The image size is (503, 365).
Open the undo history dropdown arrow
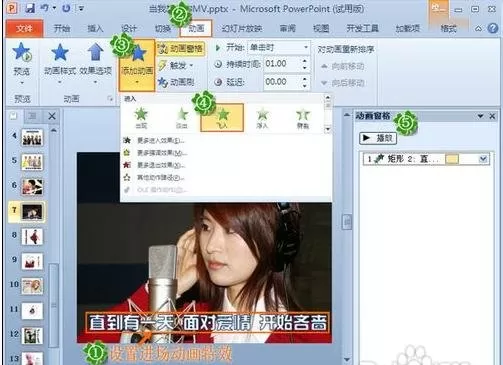point(54,8)
